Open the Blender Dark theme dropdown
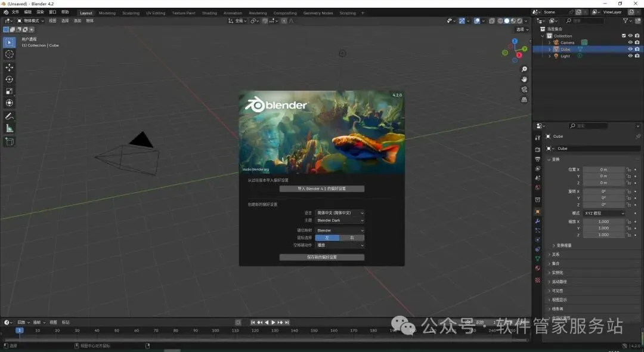 coord(340,221)
